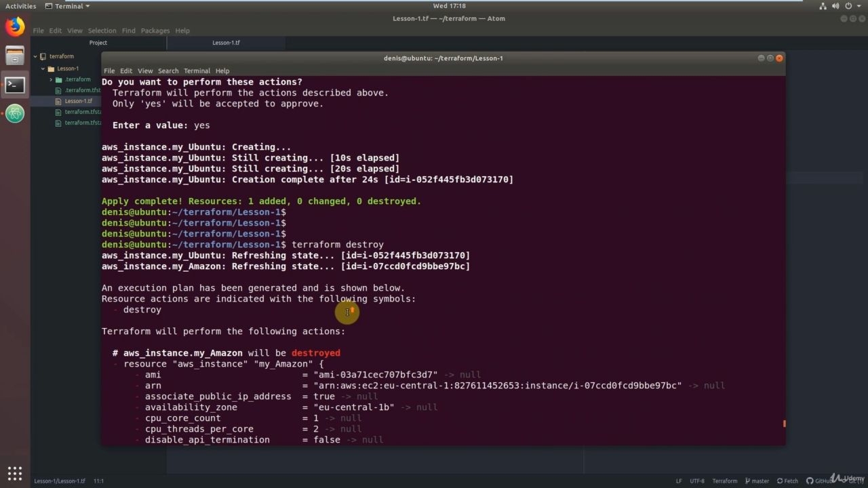The height and width of the screenshot is (488, 868).
Task: Open the system menu dropdown arrow
Action: [x=860, y=6]
